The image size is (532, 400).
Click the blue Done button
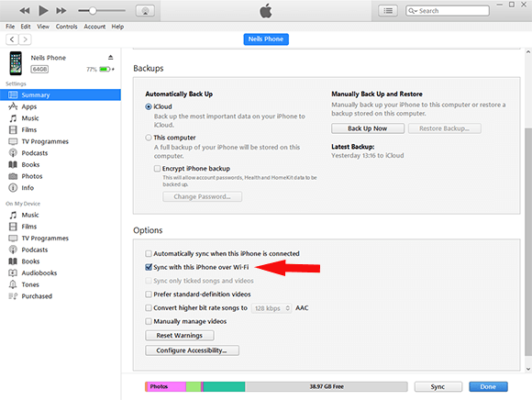coord(488,387)
